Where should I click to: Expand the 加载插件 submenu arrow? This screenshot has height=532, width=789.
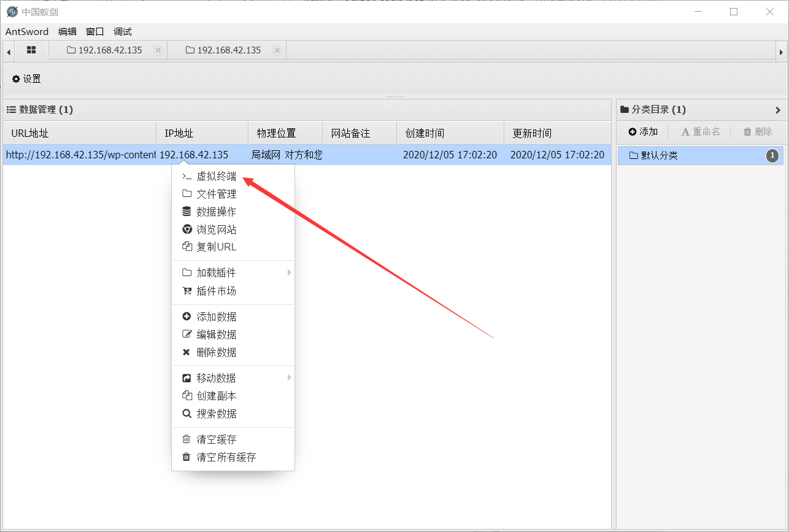(288, 272)
